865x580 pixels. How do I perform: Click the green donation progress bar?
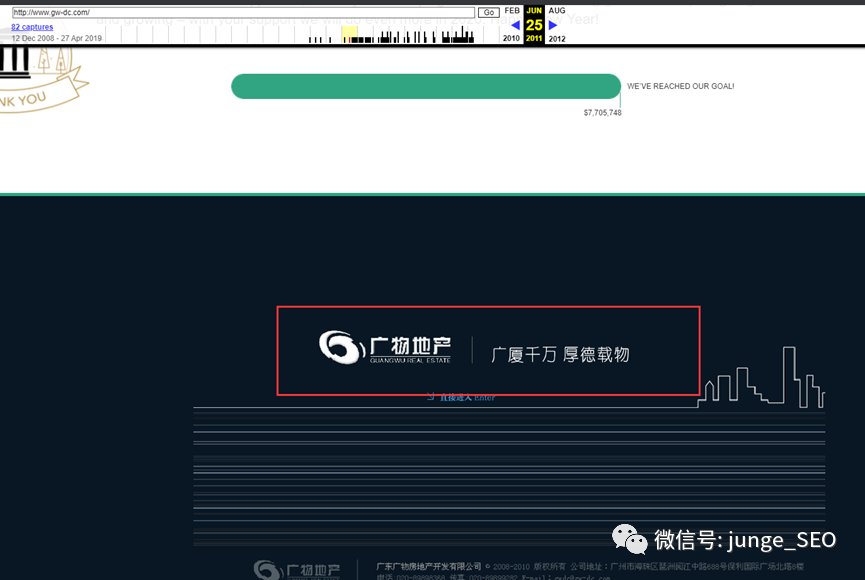[x=426, y=87]
